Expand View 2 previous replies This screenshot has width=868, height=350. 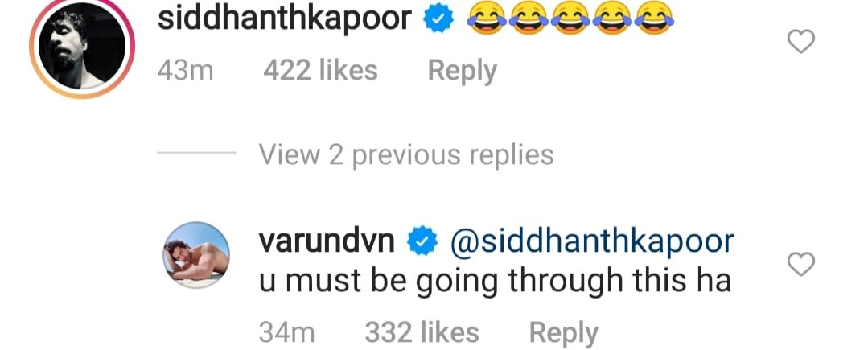[406, 154]
